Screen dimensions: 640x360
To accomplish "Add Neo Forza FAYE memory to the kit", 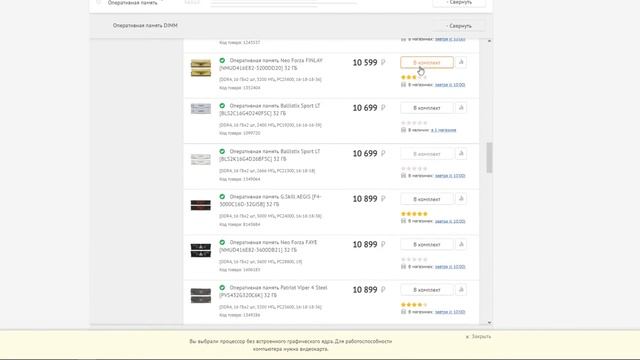I will tap(427, 244).
